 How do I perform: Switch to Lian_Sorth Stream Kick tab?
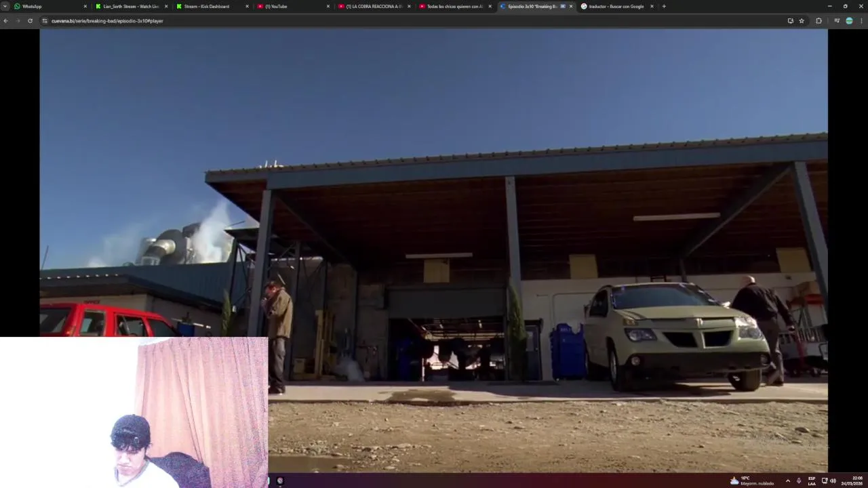point(131,6)
